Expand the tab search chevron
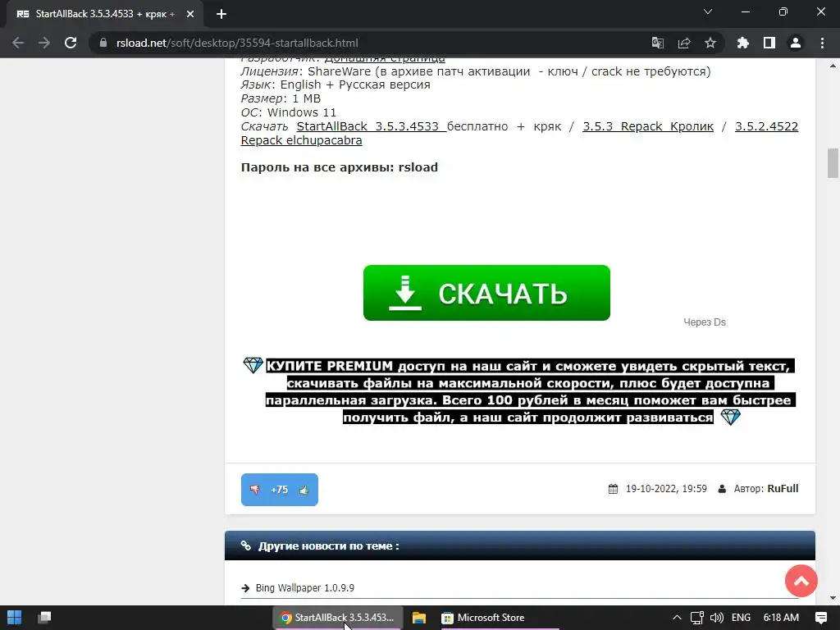Image resolution: width=840 pixels, height=630 pixels. (708, 11)
